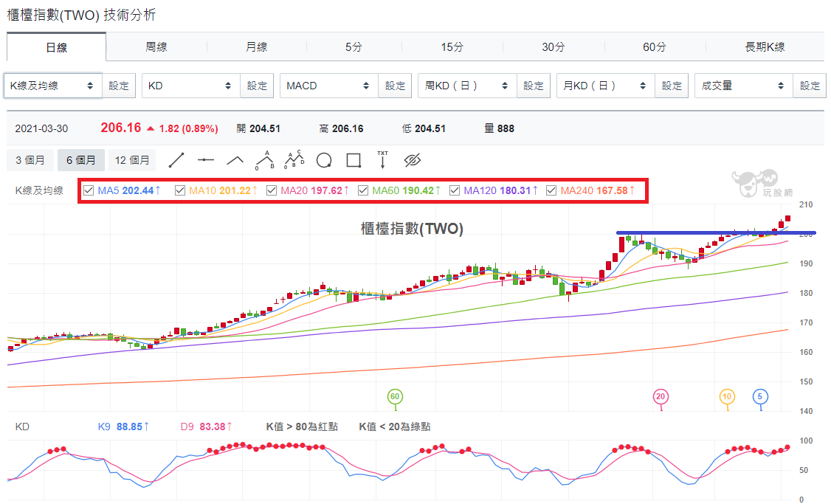This screenshot has width=831, height=504.
Task: Toggle the hide drawings eye icon
Action: 413,160
